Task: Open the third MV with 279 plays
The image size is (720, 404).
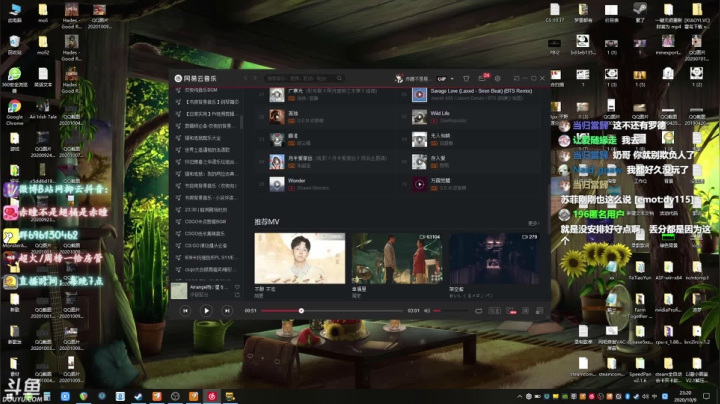Action: pos(494,258)
